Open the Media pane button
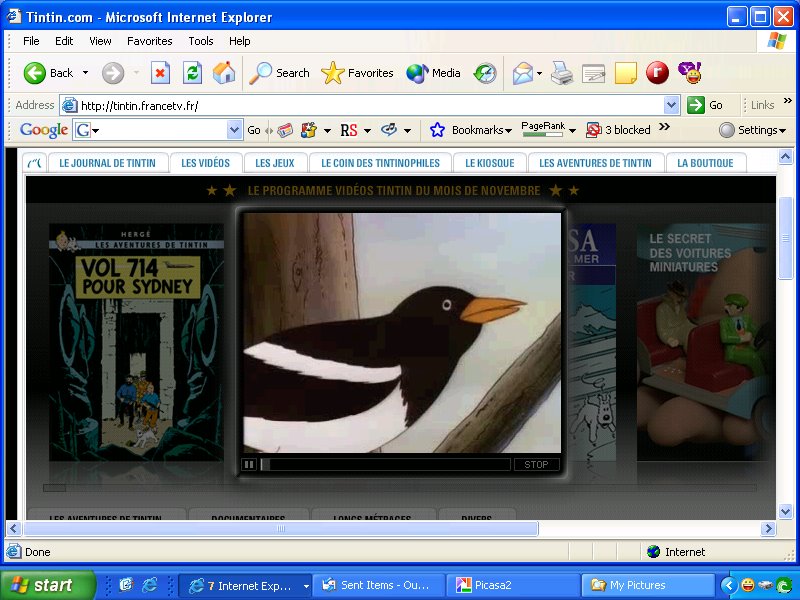This screenshot has width=800, height=600. 433,73
